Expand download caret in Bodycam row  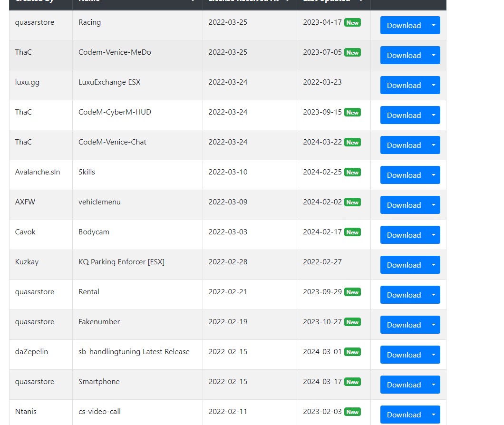[x=434, y=235]
